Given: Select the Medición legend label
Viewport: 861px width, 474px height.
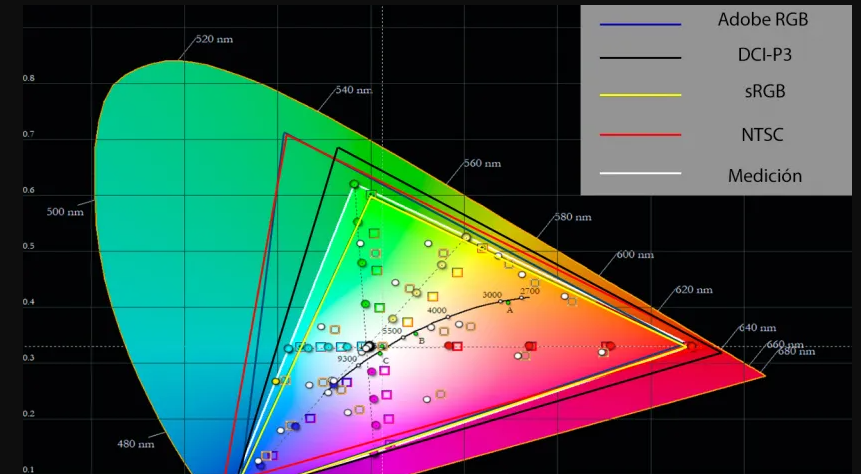Looking at the screenshot, I should click(x=765, y=175).
